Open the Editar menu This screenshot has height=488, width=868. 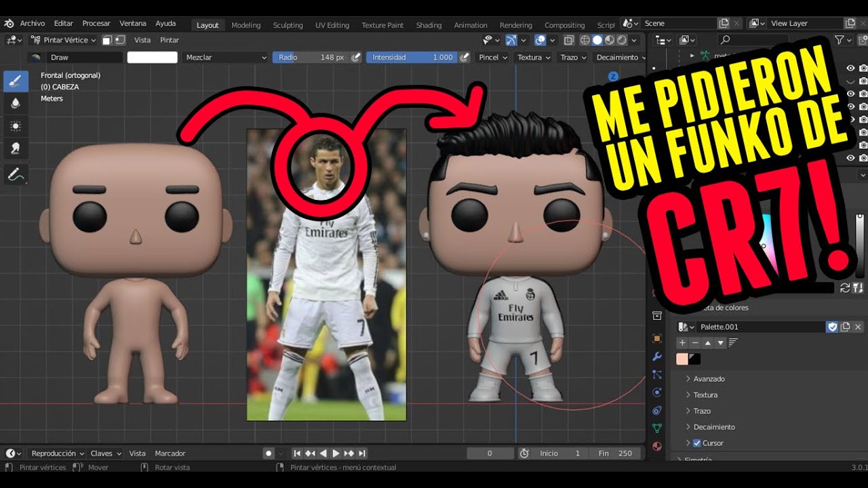(x=64, y=23)
